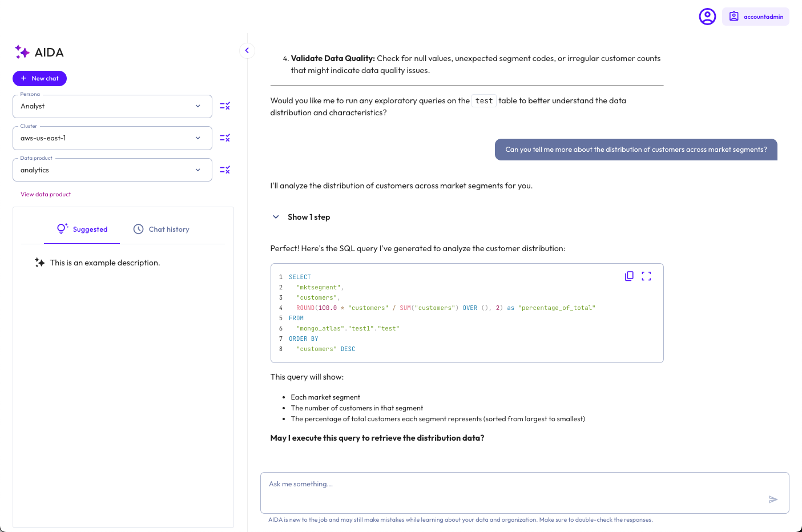Viewport: 802px width, 532px height.
Task: Open the View data product link
Action: (46, 194)
